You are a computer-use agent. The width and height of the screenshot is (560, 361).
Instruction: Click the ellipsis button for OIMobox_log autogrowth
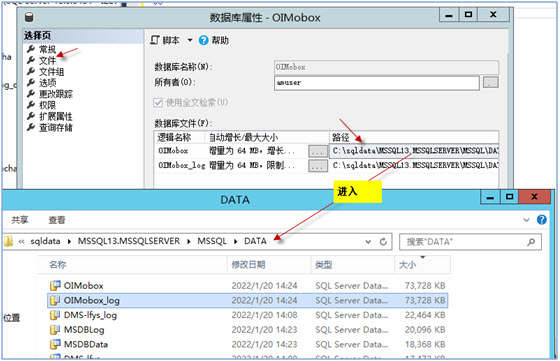pyautogui.click(x=318, y=166)
